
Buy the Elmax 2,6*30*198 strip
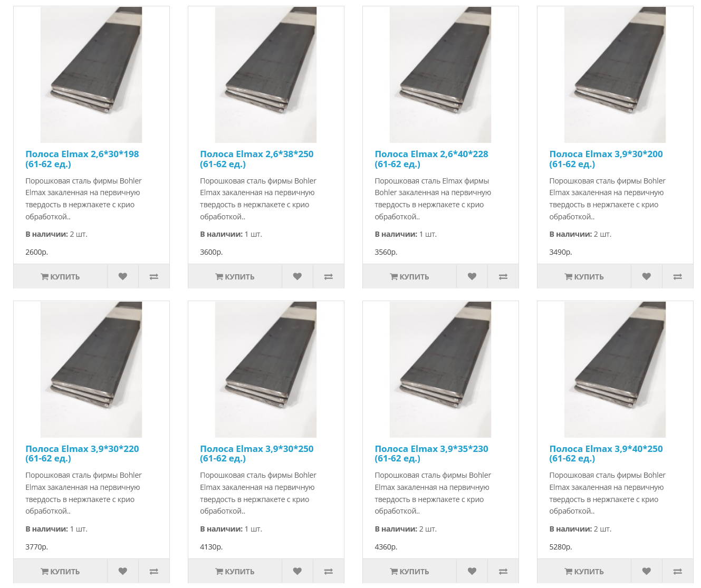coord(60,276)
